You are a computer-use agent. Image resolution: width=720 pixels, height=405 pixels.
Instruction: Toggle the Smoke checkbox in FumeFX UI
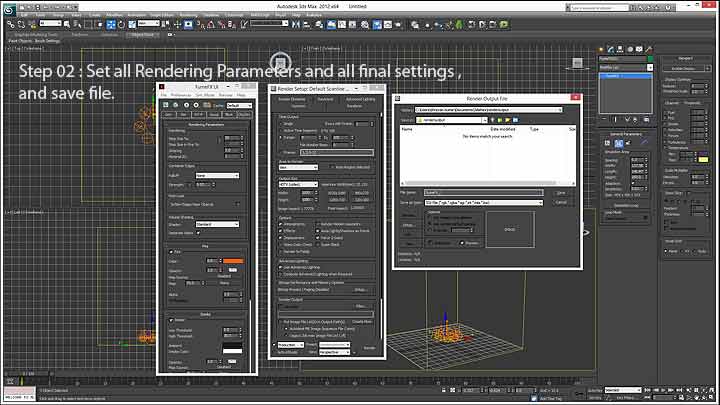point(171,320)
